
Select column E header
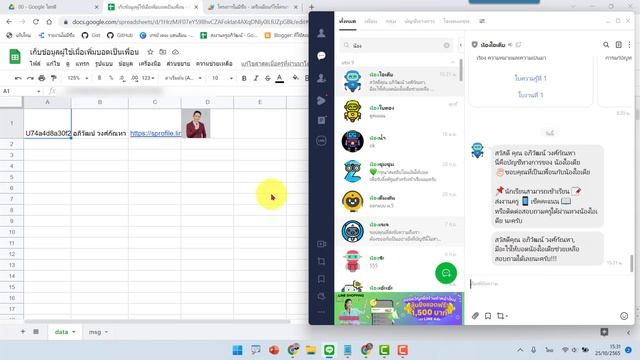click(x=260, y=102)
